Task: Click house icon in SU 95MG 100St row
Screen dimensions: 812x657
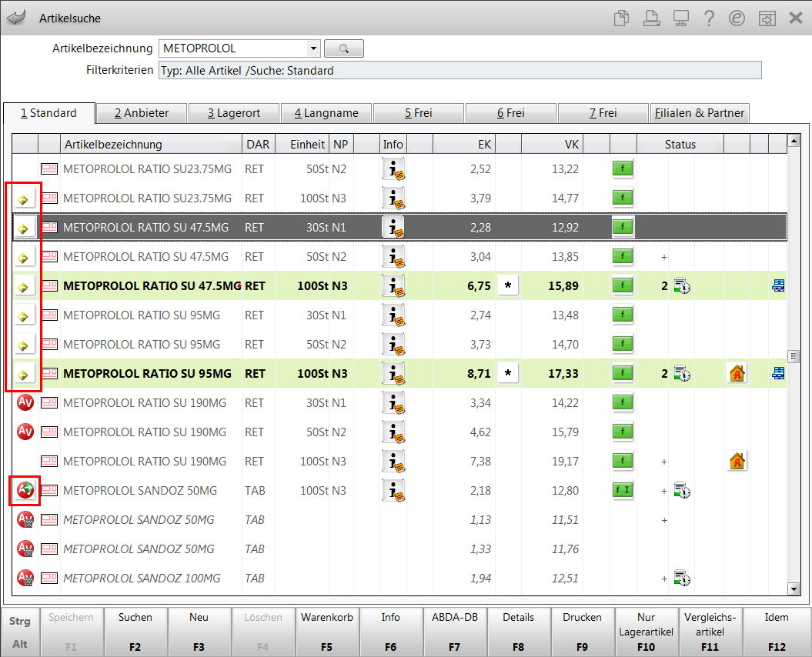Action: (x=737, y=373)
